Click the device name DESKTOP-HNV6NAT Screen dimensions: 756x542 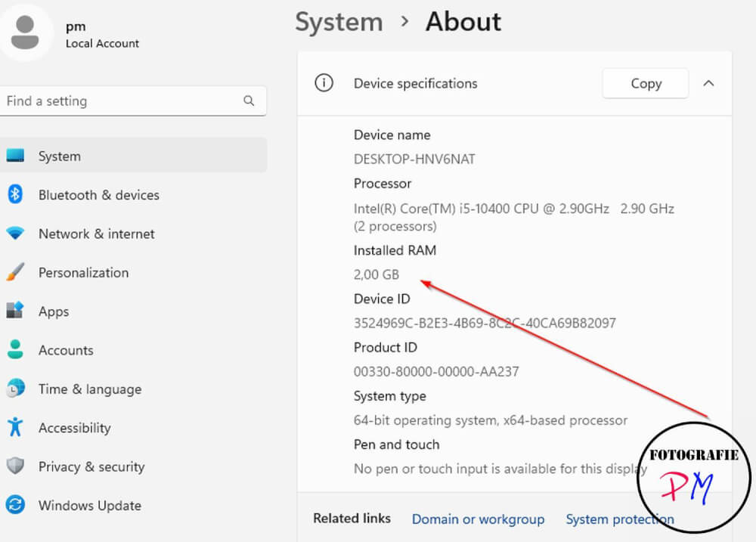click(414, 159)
